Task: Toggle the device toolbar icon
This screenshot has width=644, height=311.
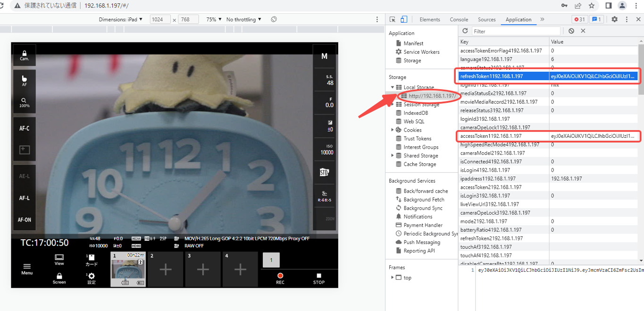Action: pyautogui.click(x=404, y=19)
